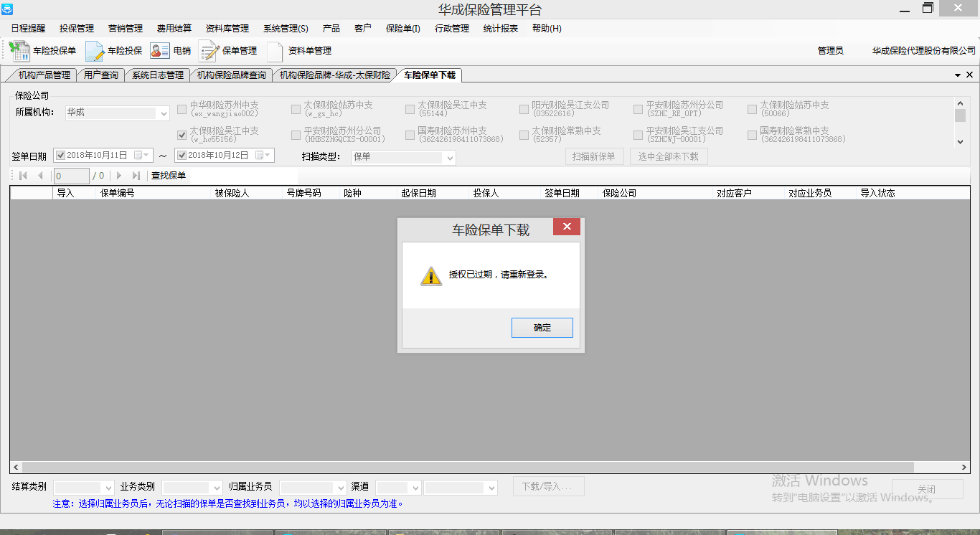The height and width of the screenshot is (535, 980).
Task: Expand the 结算类别 dropdown
Action: [108, 488]
